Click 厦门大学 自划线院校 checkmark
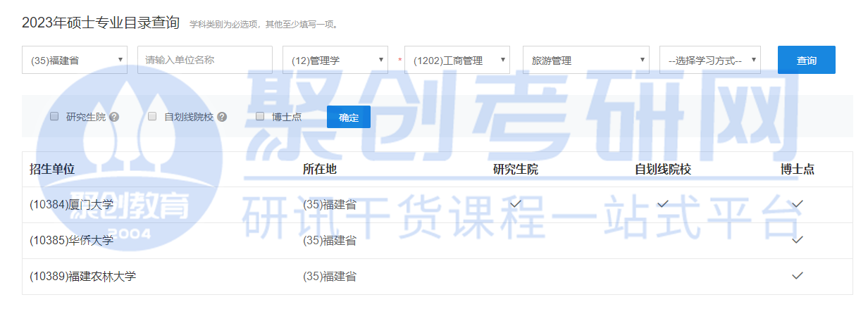 pos(663,203)
